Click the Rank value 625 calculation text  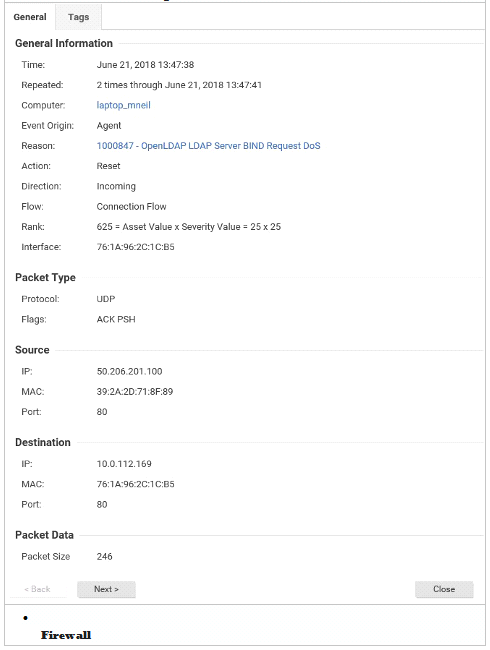point(189,227)
